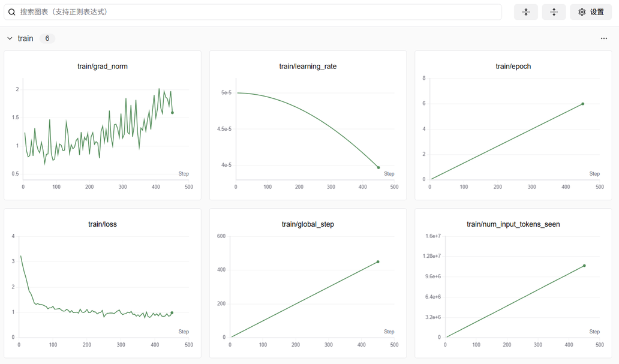Expand all chart sections with outward arrows icon
Screen dimensions: 619x364
tap(554, 12)
